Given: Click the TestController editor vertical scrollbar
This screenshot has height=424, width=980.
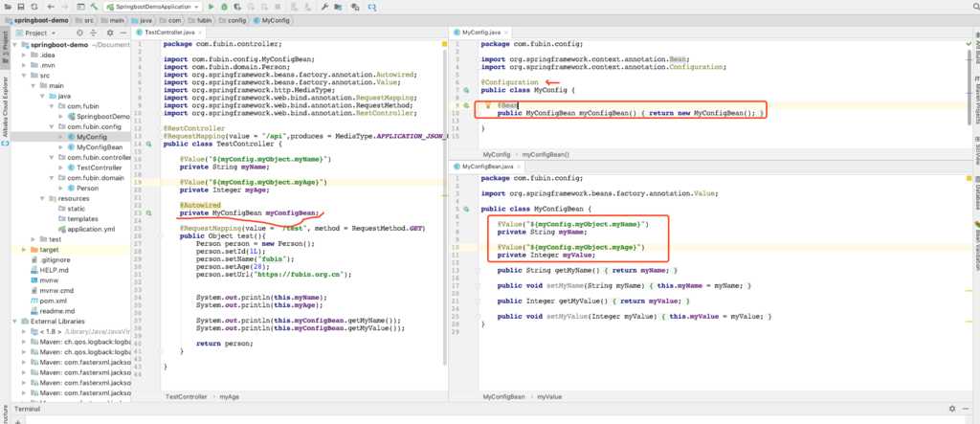Looking at the screenshot, I should pos(445,207).
